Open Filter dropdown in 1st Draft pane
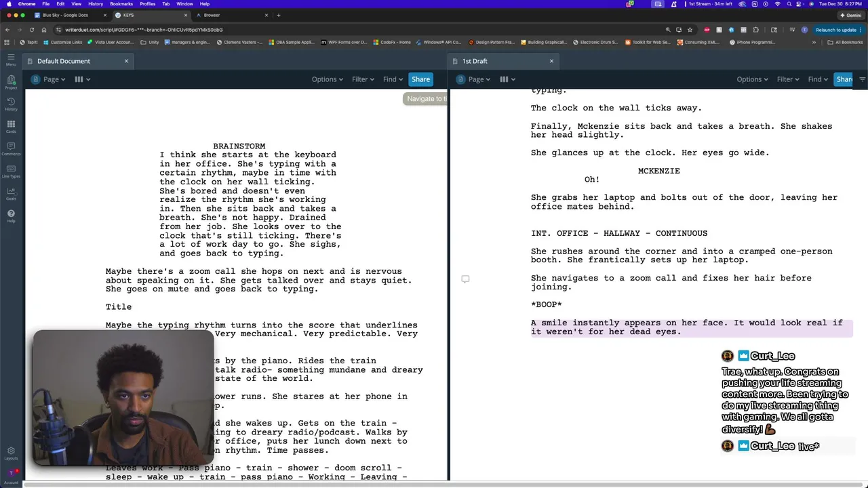The width and height of the screenshot is (868, 488). [x=788, y=79]
